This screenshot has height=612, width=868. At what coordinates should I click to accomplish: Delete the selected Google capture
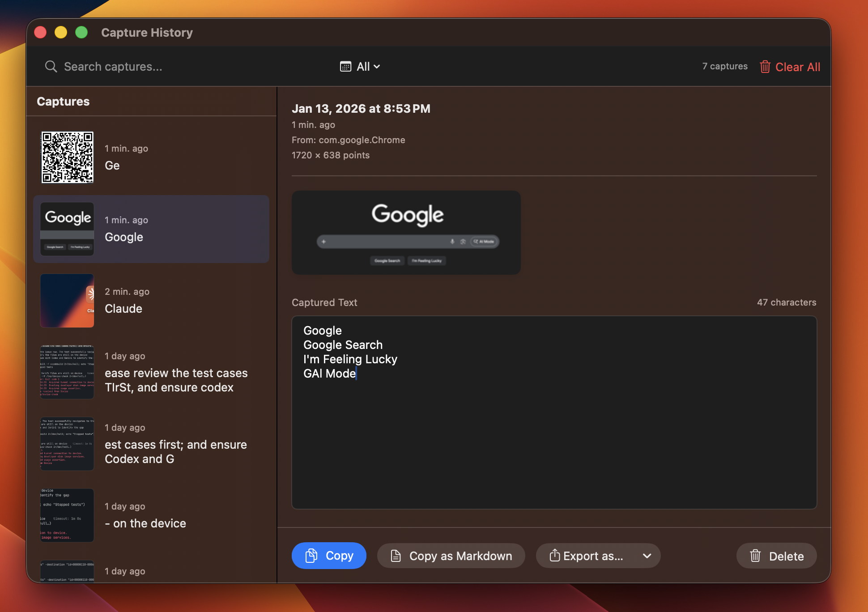click(776, 556)
